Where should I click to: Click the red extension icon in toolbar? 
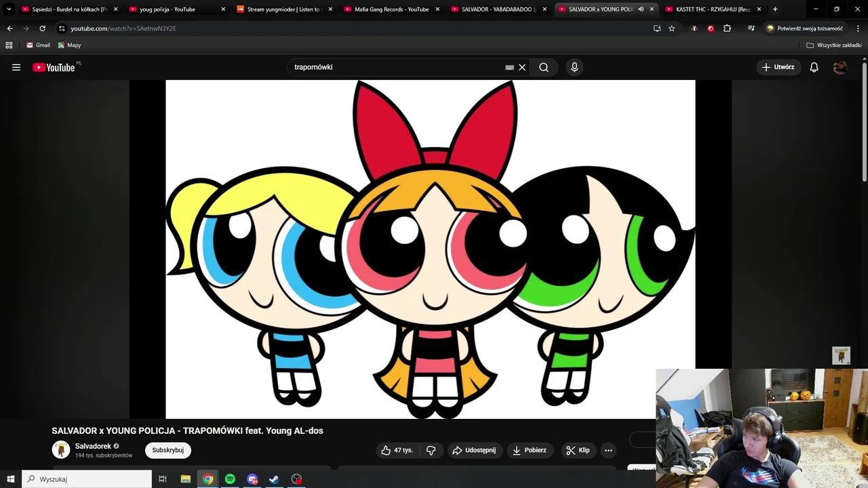[710, 28]
